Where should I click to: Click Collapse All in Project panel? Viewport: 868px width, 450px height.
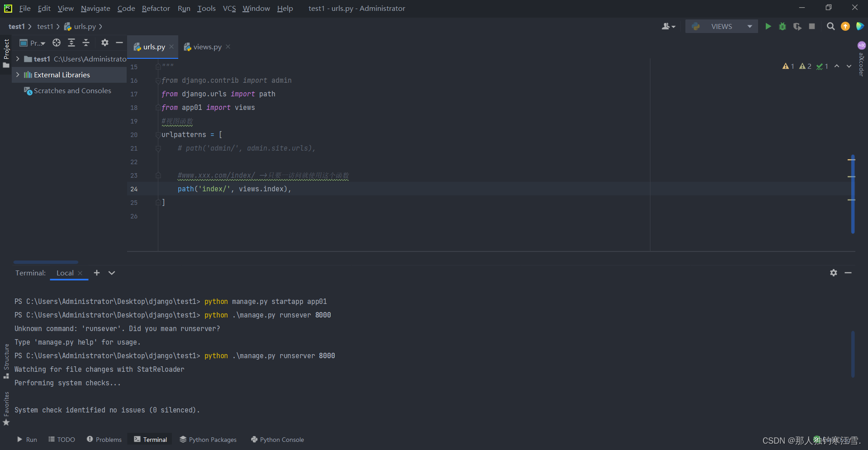pos(86,43)
